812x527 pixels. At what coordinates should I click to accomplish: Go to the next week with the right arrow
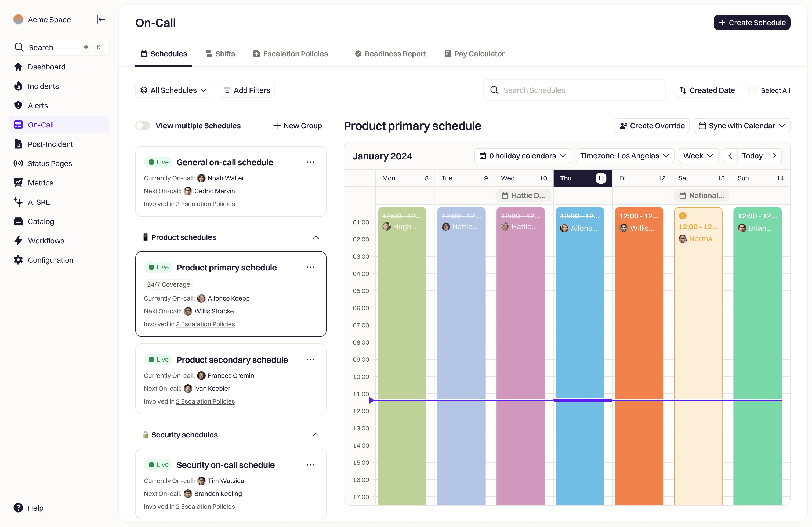point(774,156)
